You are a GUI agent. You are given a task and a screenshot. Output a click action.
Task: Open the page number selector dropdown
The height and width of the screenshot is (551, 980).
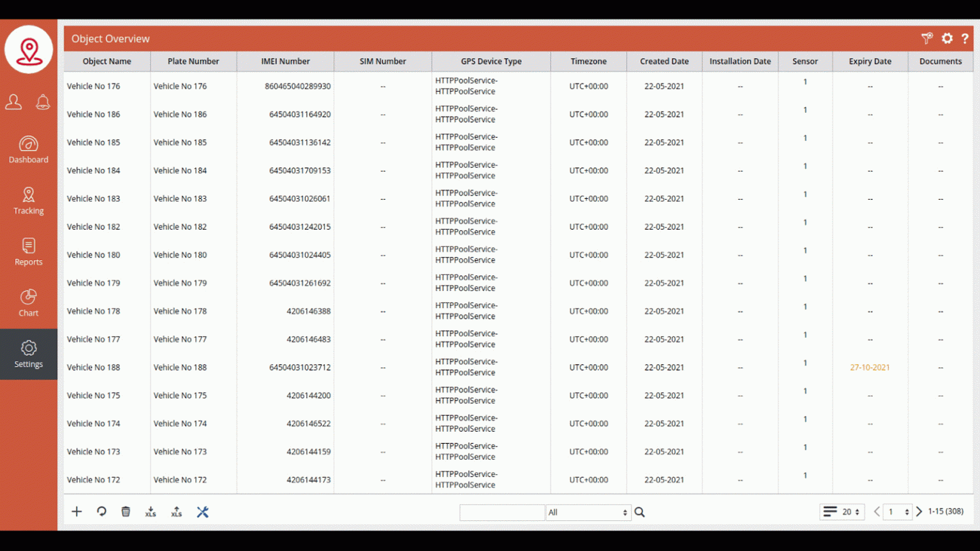pos(898,511)
